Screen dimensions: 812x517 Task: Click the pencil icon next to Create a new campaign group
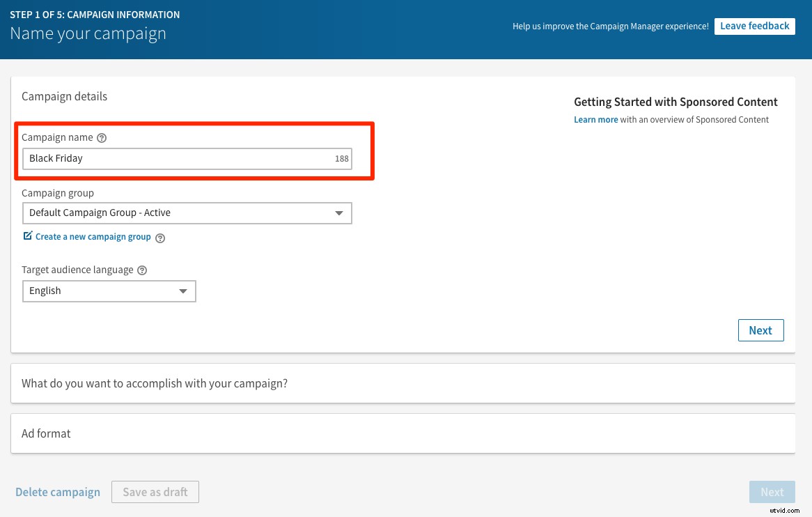[26, 236]
